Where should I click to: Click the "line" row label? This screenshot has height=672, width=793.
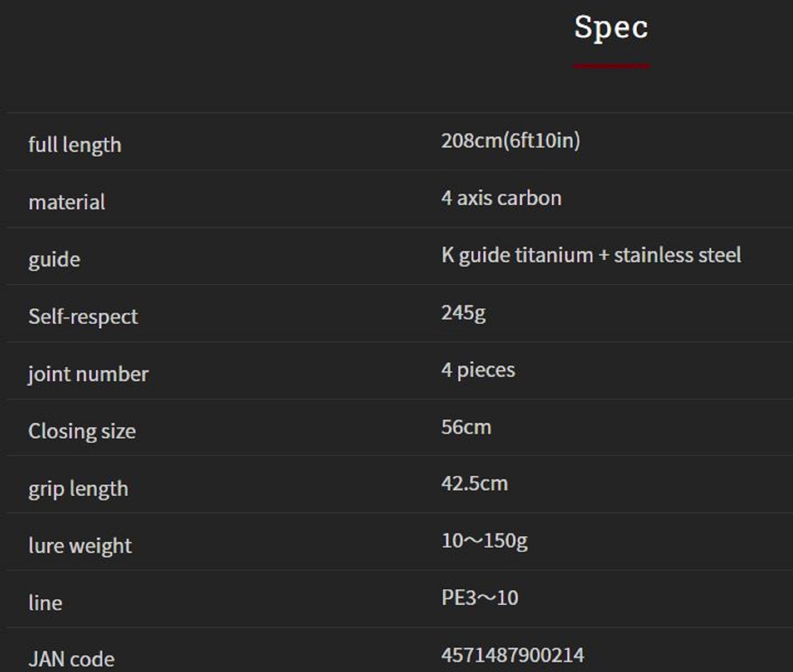[45, 603]
